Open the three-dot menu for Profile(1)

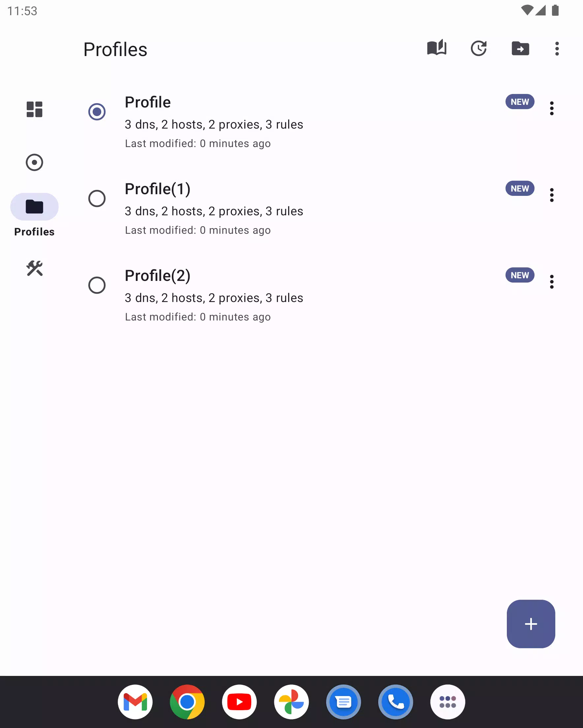(552, 195)
